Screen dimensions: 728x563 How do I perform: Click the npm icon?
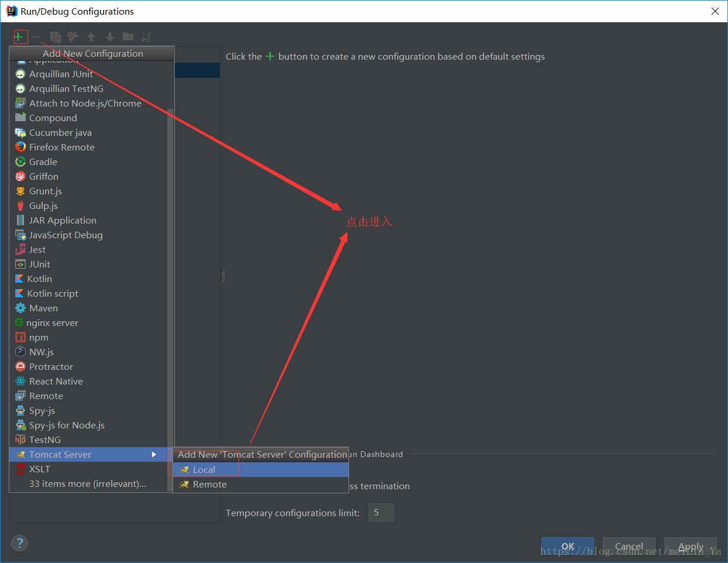pos(20,337)
